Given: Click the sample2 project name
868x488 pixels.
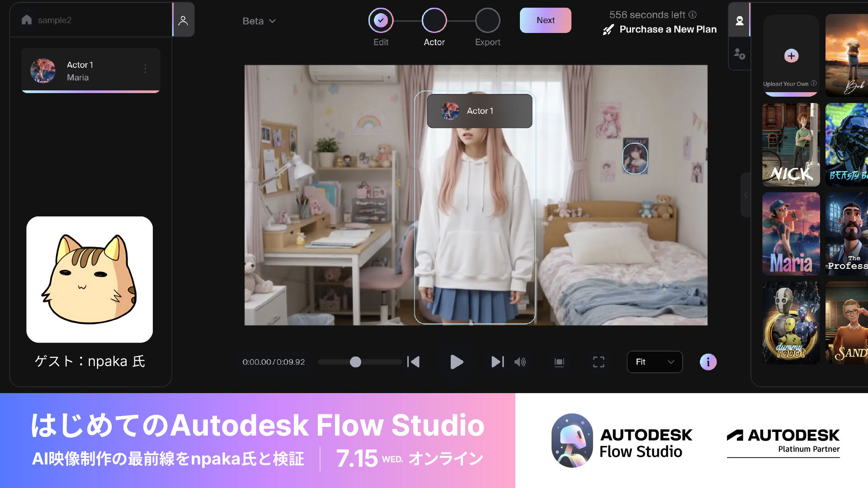Looking at the screenshot, I should coord(55,20).
